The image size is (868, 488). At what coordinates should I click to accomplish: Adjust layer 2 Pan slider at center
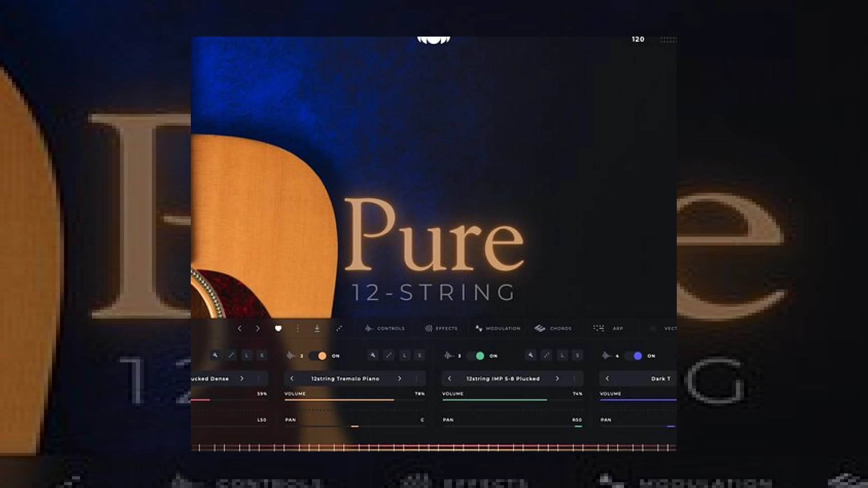(x=354, y=426)
